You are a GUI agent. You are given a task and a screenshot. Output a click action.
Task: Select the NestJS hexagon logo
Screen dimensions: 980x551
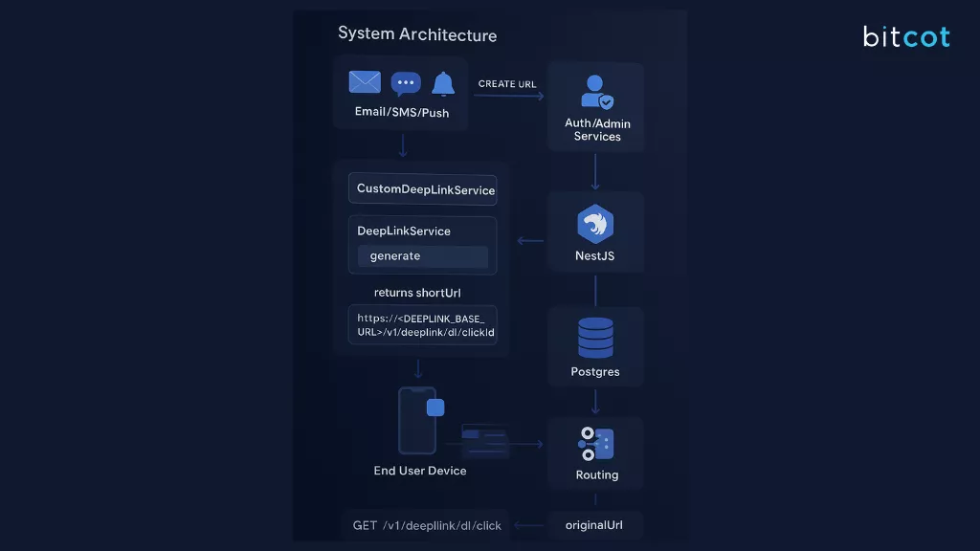pos(595,224)
